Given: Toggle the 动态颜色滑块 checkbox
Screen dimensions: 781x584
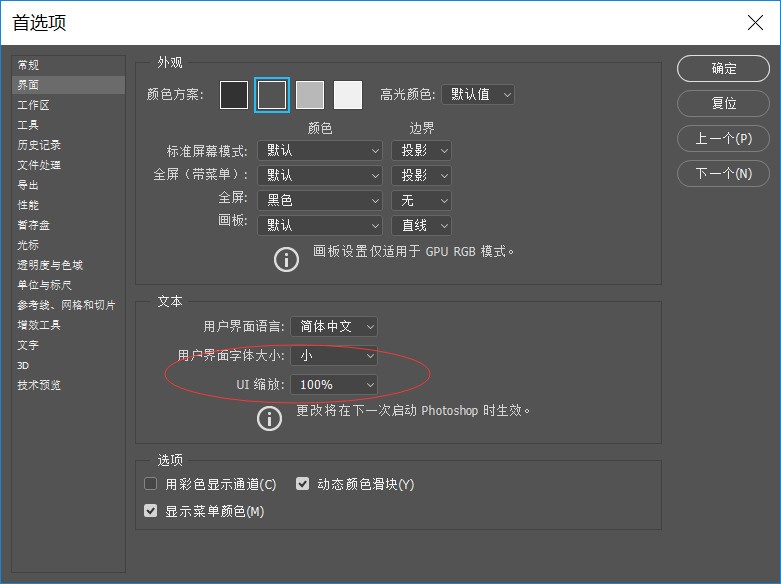Looking at the screenshot, I should coord(303,484).
